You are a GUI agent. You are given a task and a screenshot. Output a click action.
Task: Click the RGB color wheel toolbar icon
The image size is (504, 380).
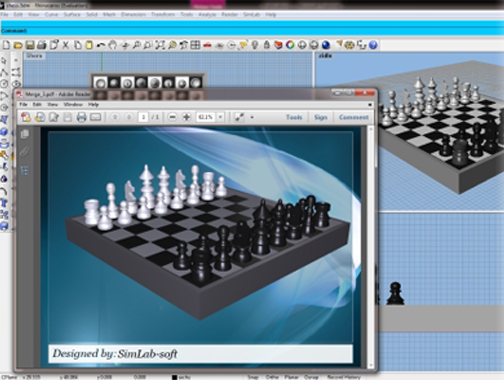290,45
